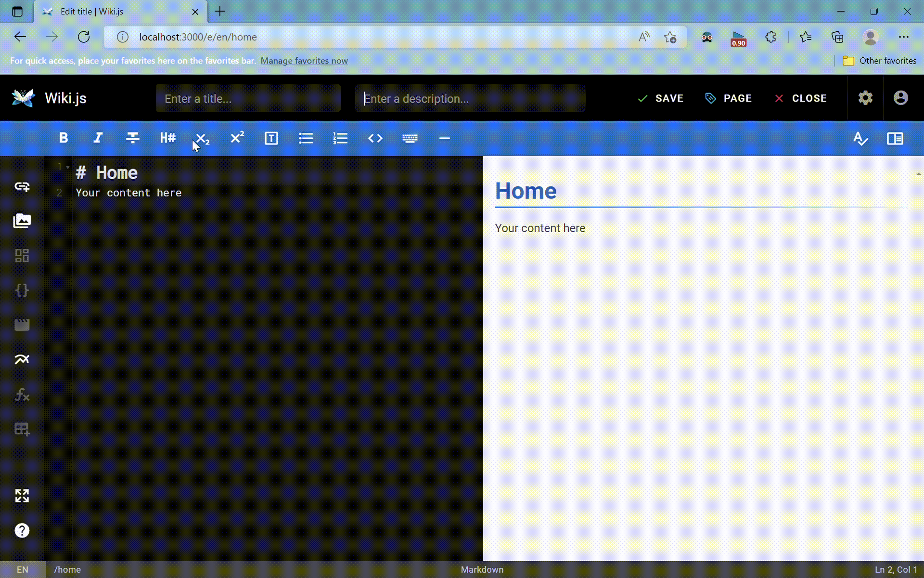924x578 pixels.
Task: Insert a horizontal rule
Action: 444,138
